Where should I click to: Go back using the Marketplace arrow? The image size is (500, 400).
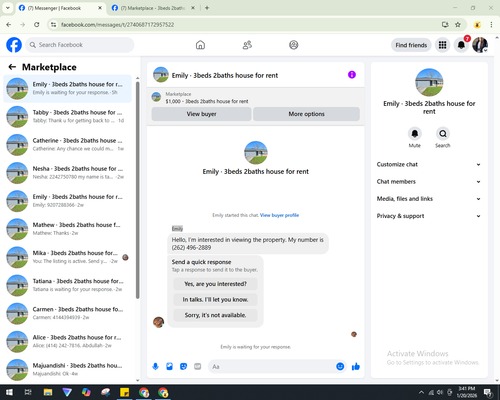tap(12, 67)
